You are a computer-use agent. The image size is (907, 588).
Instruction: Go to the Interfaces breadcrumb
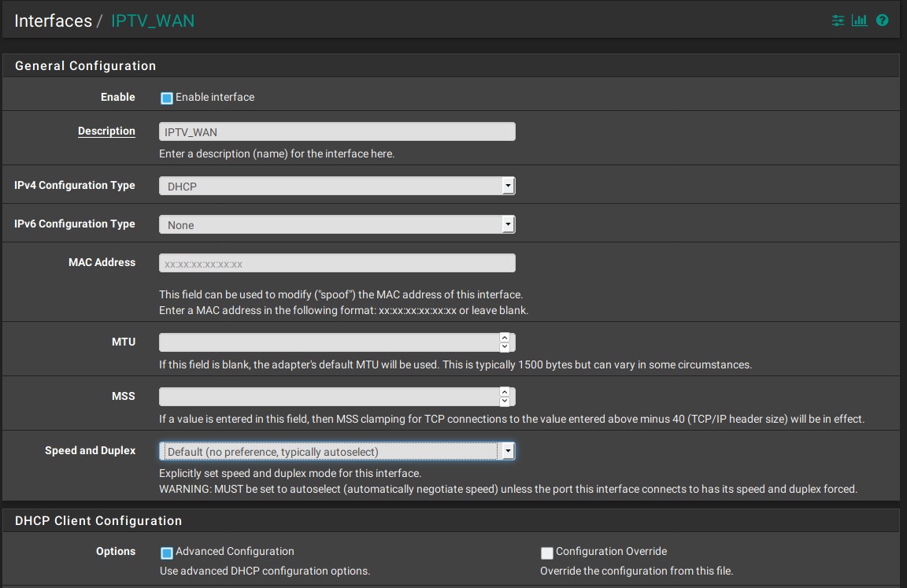pos(53,21)
